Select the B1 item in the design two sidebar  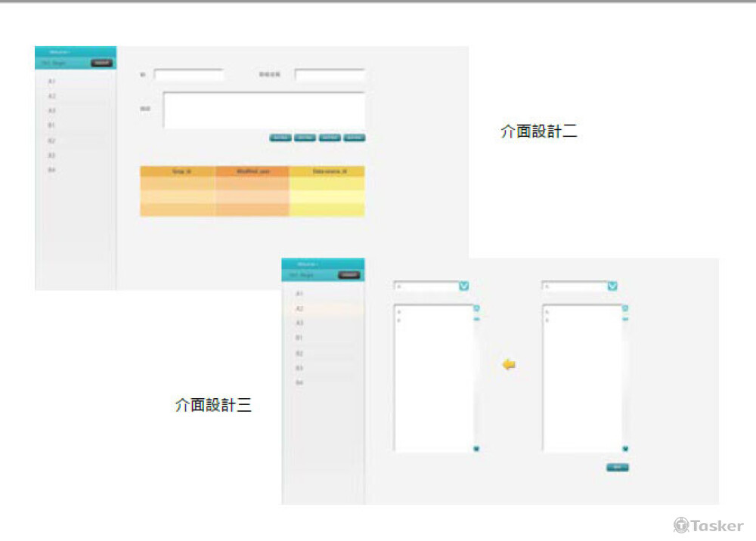[52, 125]
